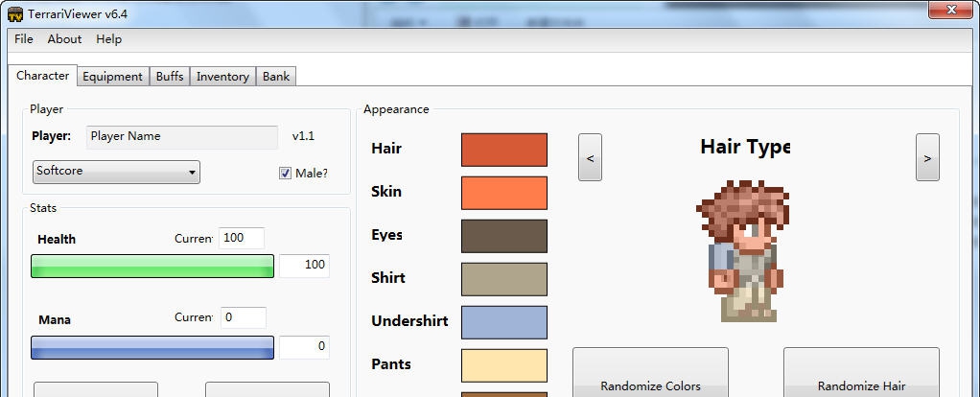Switch to the Equipment tab
Viewport: 980px width, 397px height.
112,77
